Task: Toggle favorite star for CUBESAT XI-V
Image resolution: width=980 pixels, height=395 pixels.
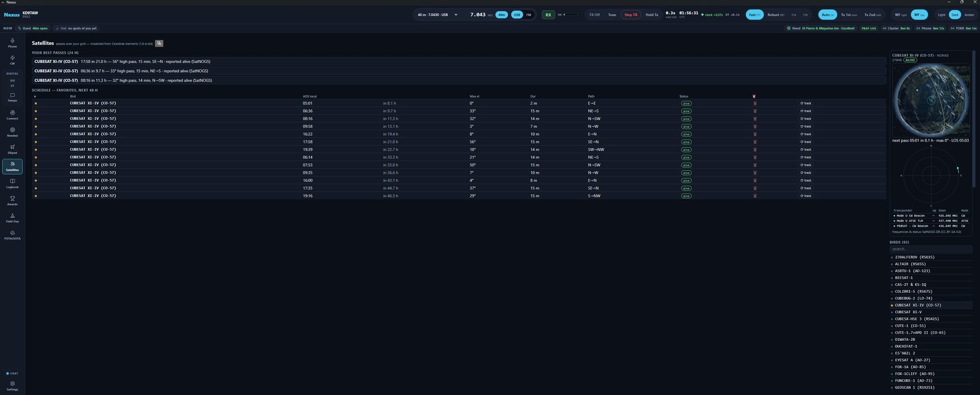Action: (x=892, y=312)
